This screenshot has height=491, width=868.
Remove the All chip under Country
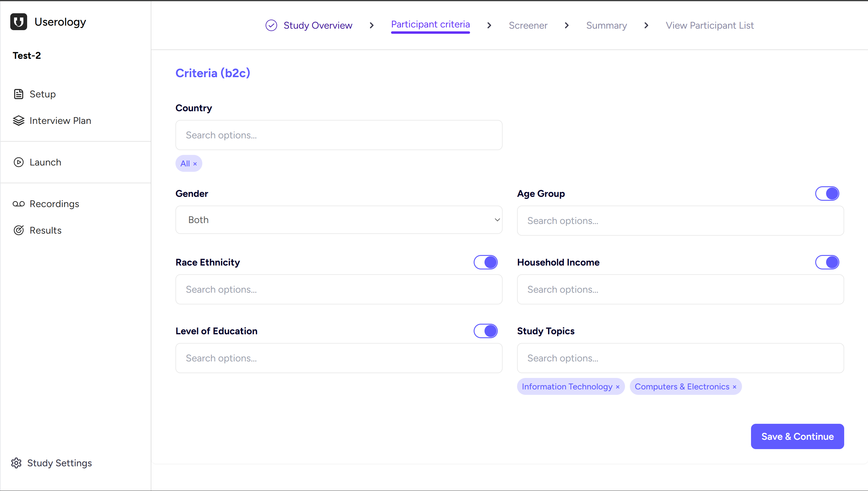click(194, 163)
